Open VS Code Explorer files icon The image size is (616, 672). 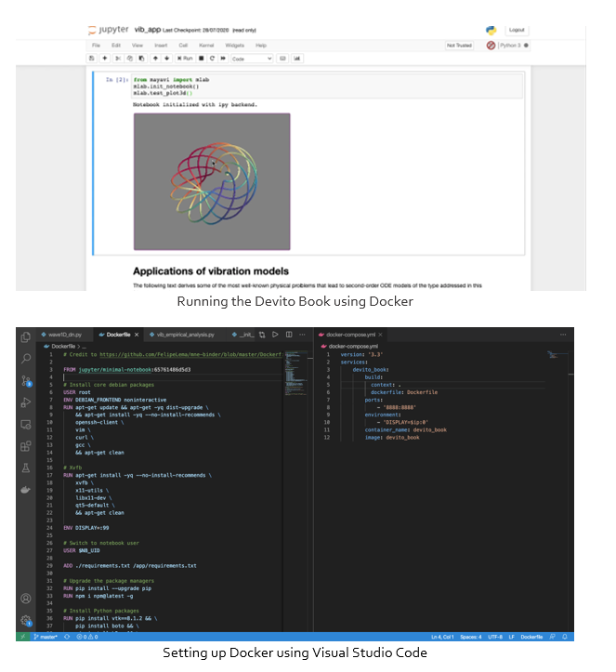coord(26,337)
